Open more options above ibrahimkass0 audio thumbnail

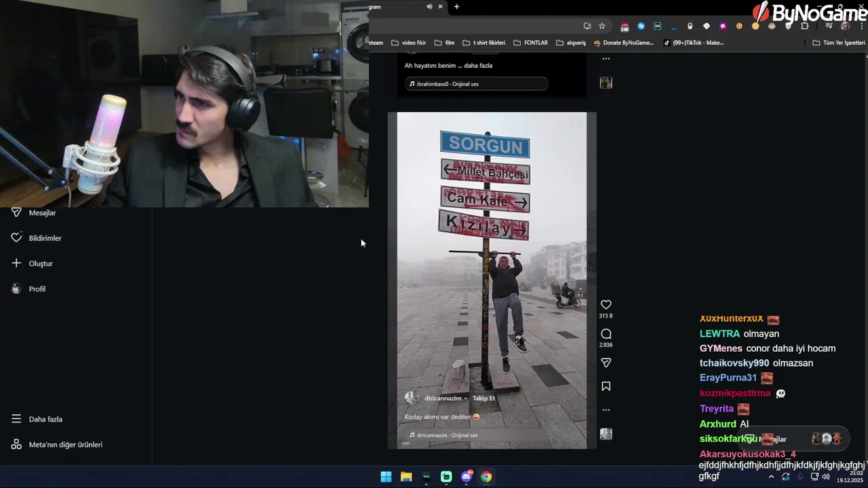606,58
